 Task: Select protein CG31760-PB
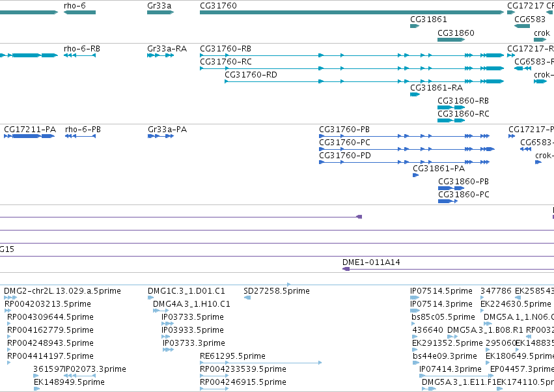[404, 136]
